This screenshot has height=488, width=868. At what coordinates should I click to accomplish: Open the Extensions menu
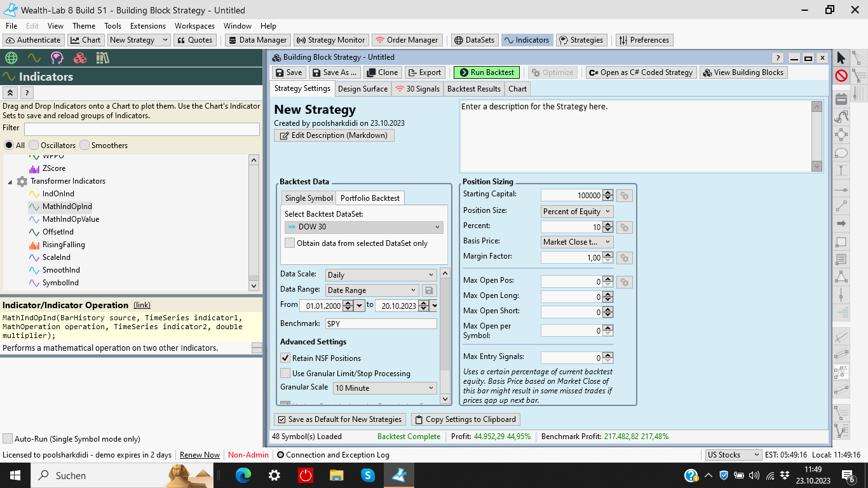pos(147,26)
